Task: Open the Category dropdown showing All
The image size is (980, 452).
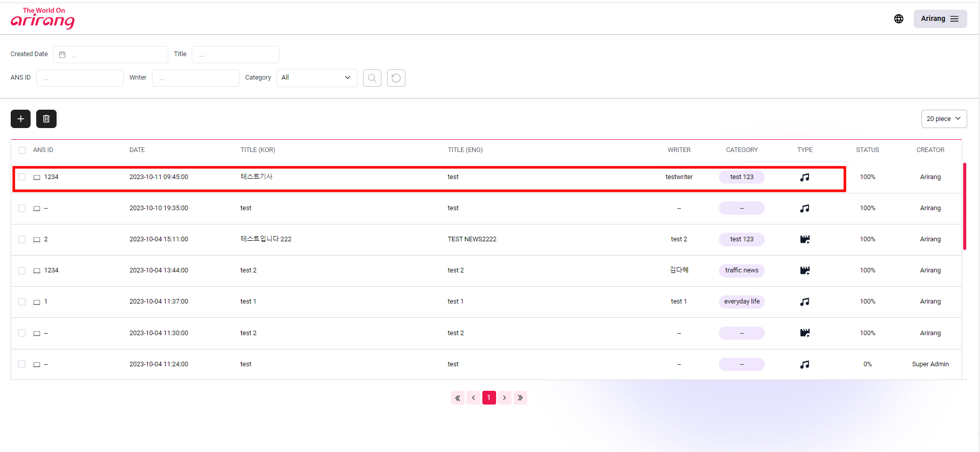Action: click(x=316, y=78)
